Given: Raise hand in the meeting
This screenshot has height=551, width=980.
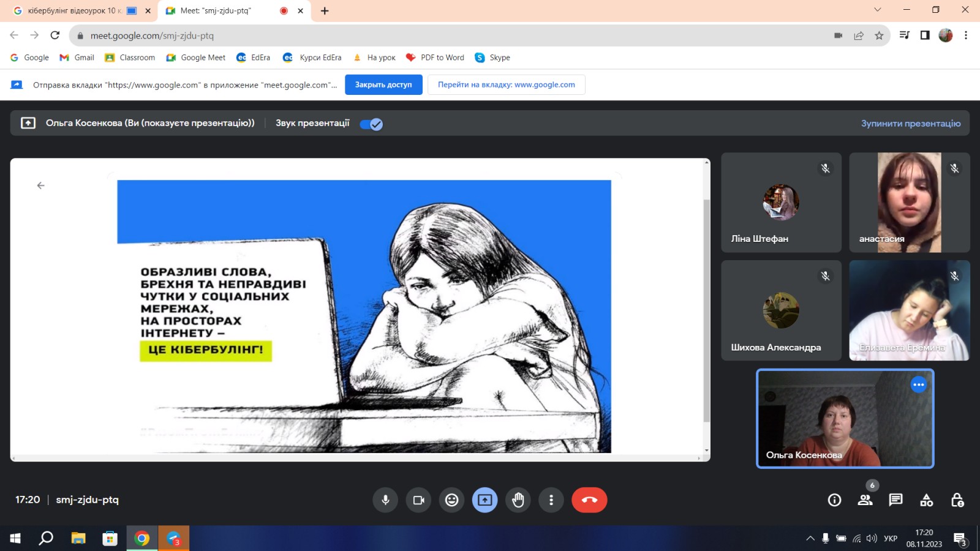Looking at the screenshot, I should [x=518, y=500].
